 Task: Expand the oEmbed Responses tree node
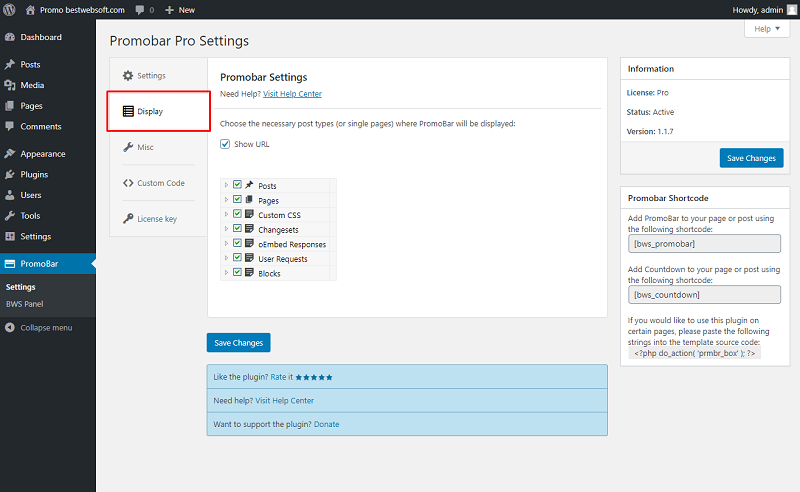226,243
